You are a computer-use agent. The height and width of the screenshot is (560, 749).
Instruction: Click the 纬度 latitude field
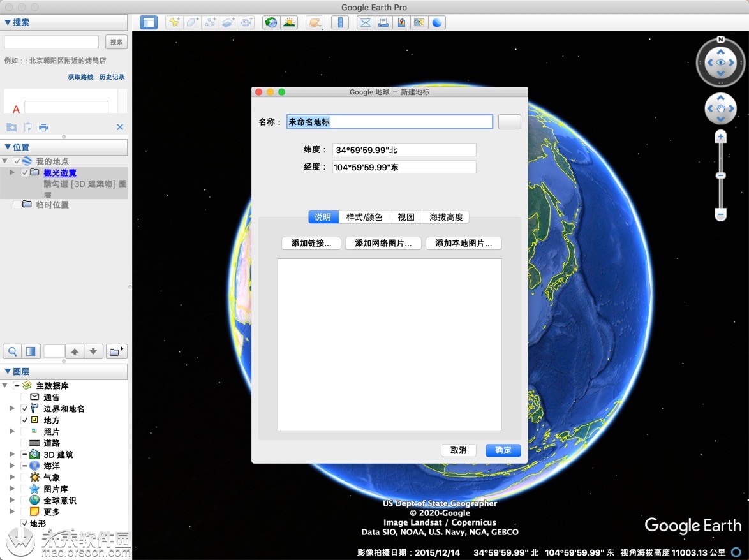pos(404,150)
